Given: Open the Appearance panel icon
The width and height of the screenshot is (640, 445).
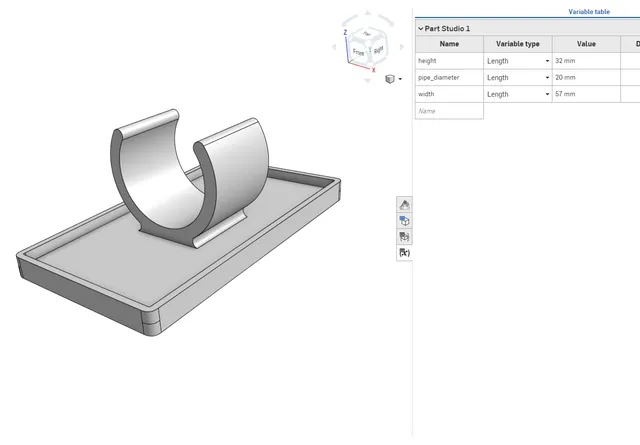Looking at the screenshot, I should click(x=404, y=205).
